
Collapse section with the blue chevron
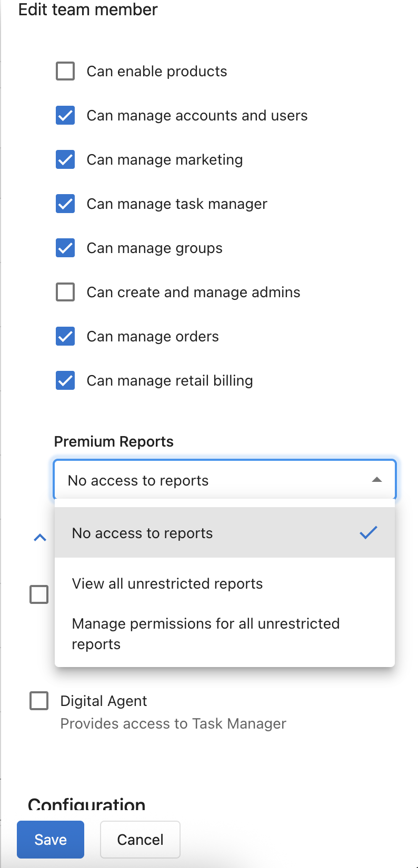(x=40, y=538)
